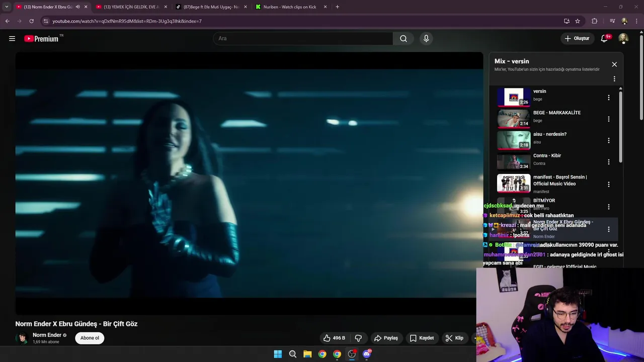
Task: Open more options for BİTMİYOR track
Action: [609, 207]
